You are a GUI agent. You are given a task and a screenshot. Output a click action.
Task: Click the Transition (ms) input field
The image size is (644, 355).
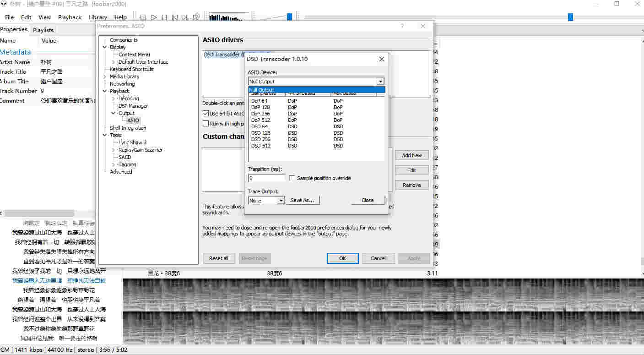tap(266, 178)
